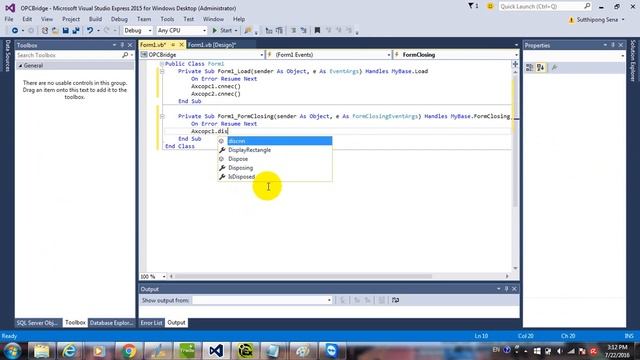
Task: Switch to the SQL Server Object Explorer tab
Action: click(38, 323)
